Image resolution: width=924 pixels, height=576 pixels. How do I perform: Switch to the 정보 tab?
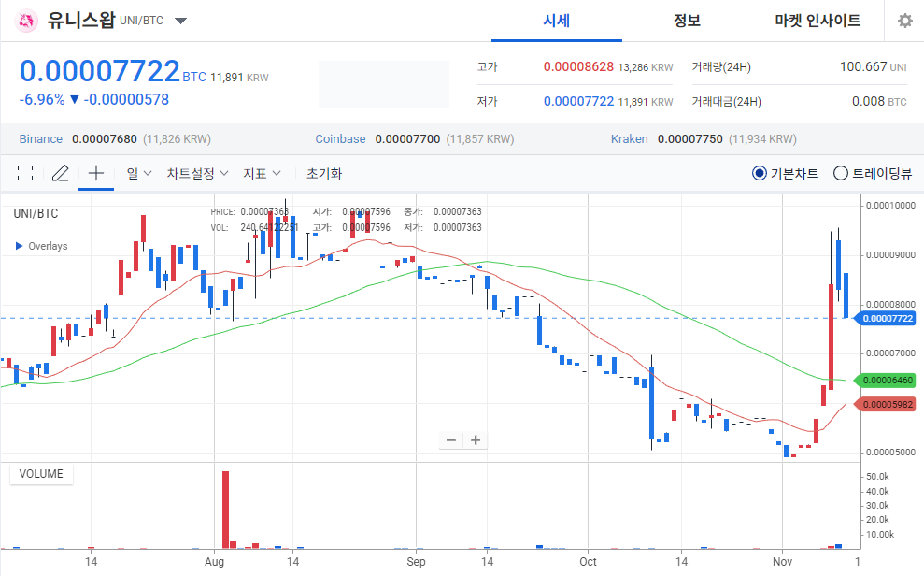(x=686, y=20)
